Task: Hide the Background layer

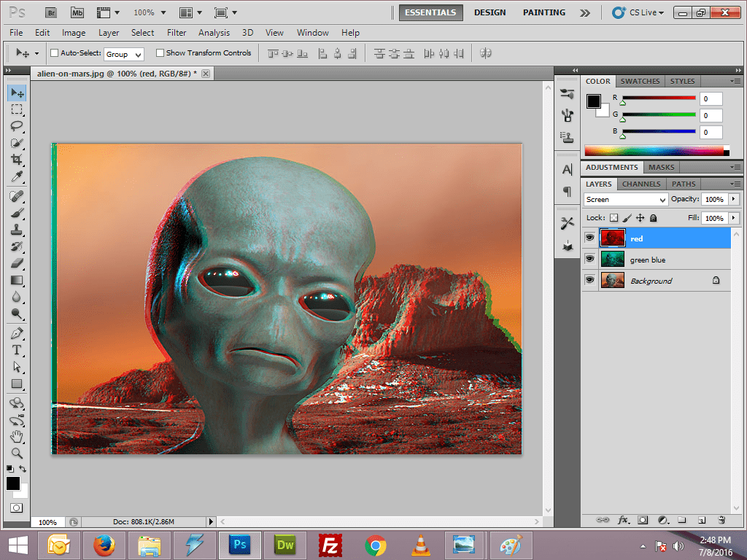Action: pos(589,280)
